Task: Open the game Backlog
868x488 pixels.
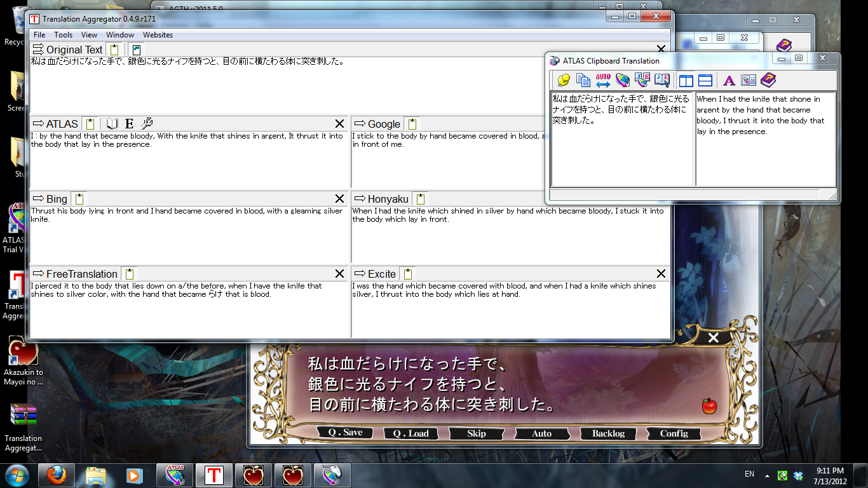Action: tap(608, 433)
